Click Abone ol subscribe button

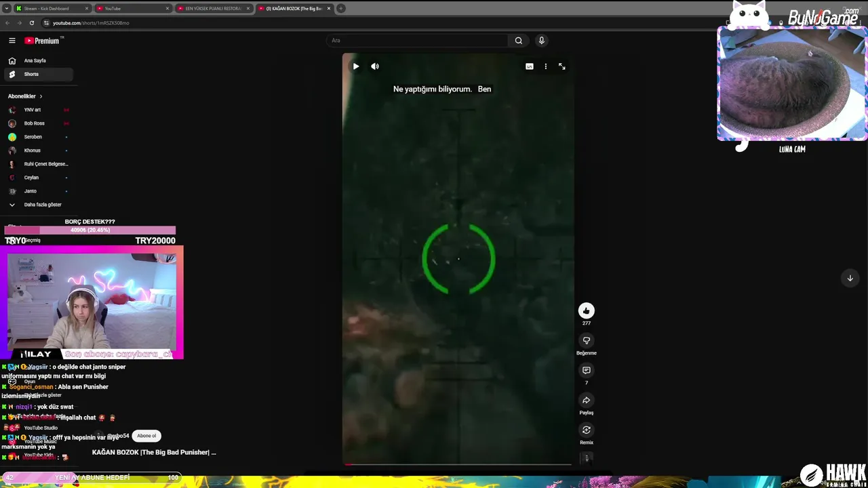[x=146, y=436]
